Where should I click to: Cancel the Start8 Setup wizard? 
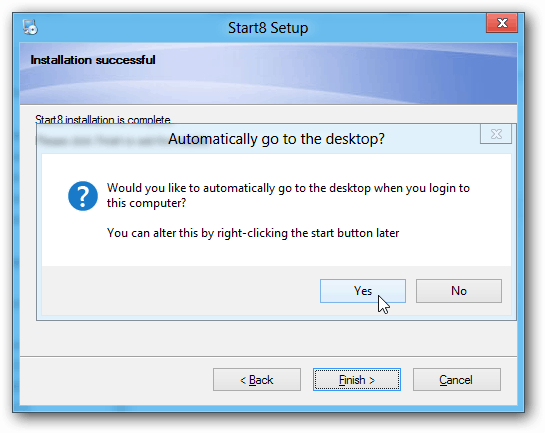(x=457, y=379)
